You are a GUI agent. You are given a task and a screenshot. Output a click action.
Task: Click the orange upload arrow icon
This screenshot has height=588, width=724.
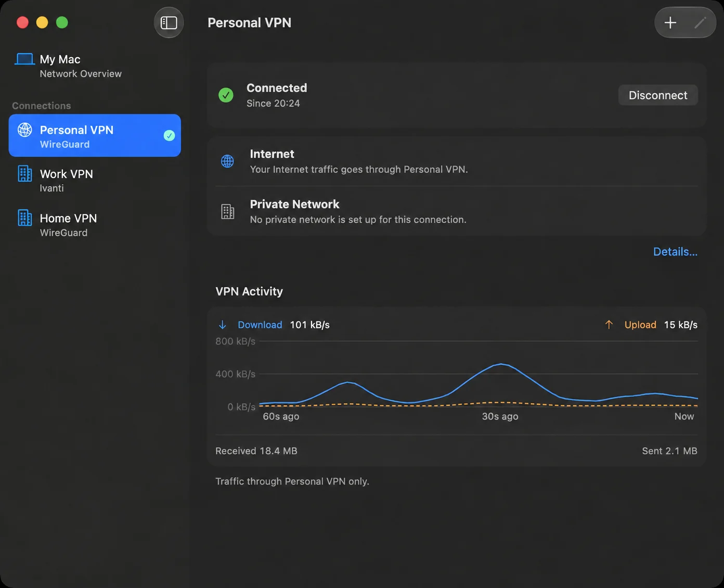pos(609,325)
